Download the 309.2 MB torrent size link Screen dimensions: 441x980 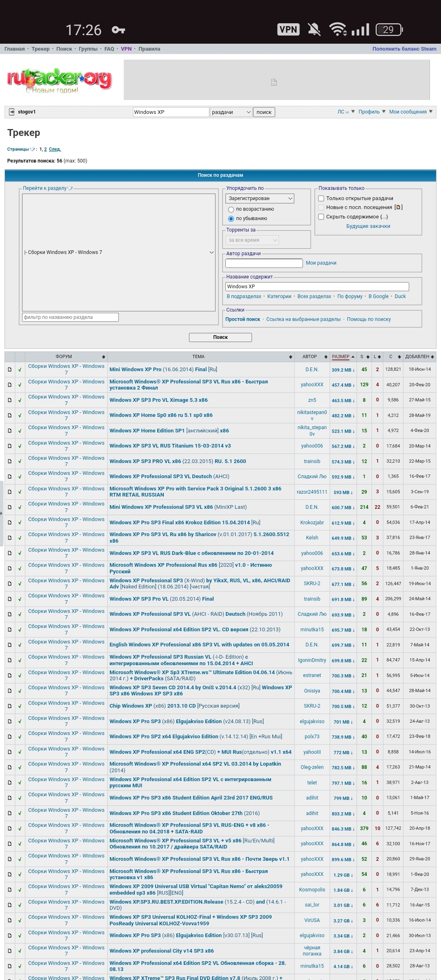tap(343, 370)
